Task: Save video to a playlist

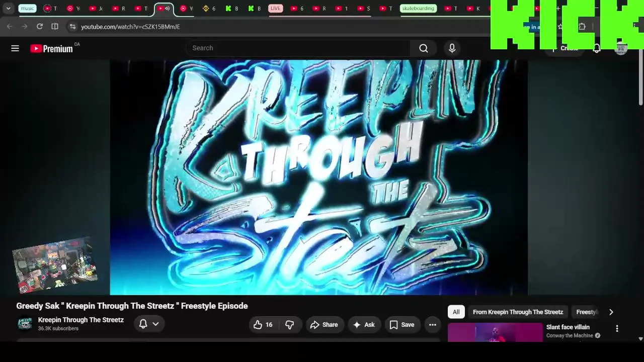Action: point(402,325)
